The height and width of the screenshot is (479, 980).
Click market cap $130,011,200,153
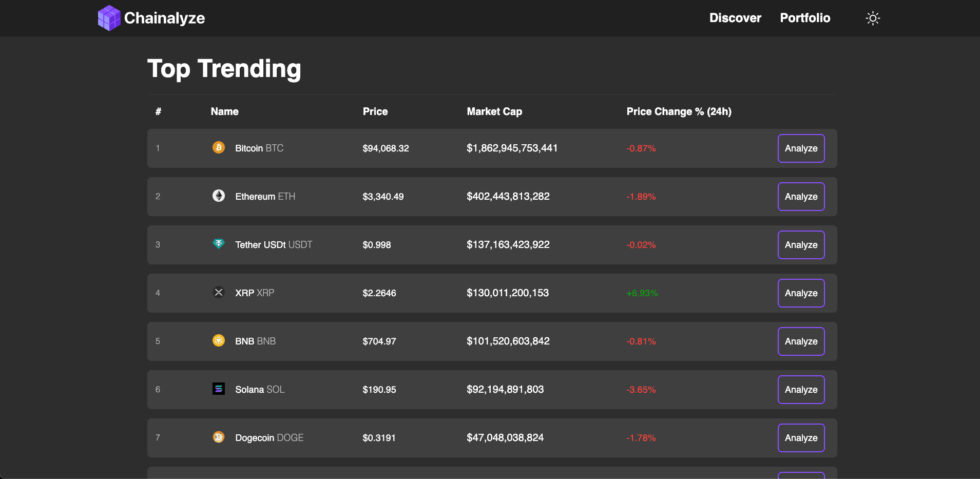coord(508,293)
